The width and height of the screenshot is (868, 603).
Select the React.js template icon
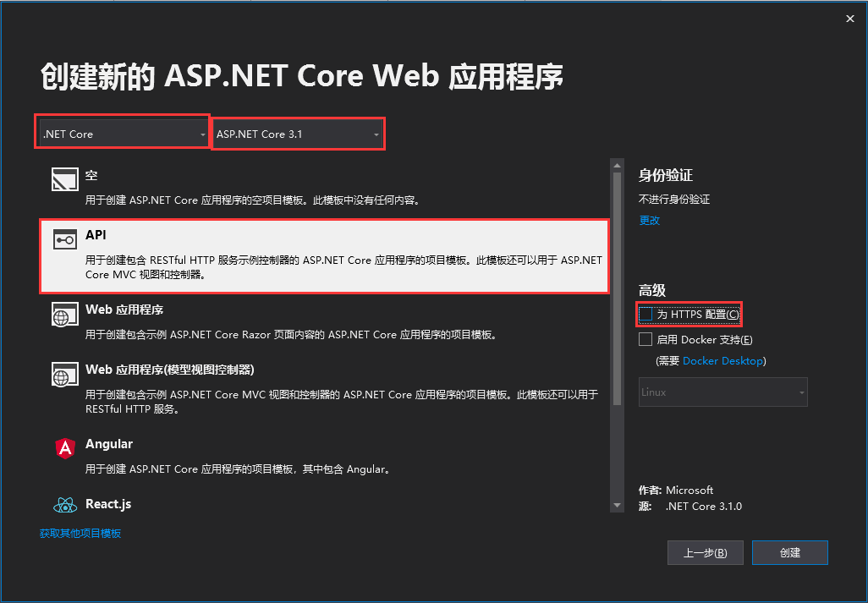click(x=66, y=504)
